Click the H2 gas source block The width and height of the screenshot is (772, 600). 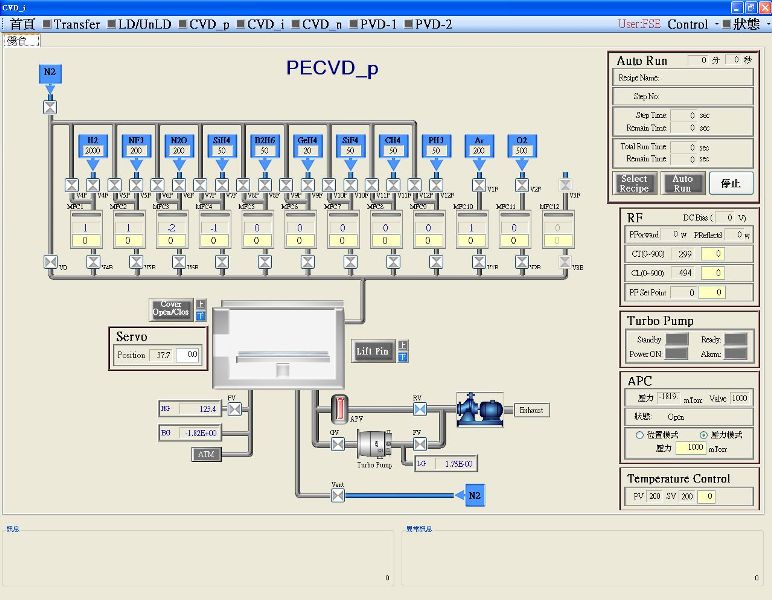(x=93, y=145)
